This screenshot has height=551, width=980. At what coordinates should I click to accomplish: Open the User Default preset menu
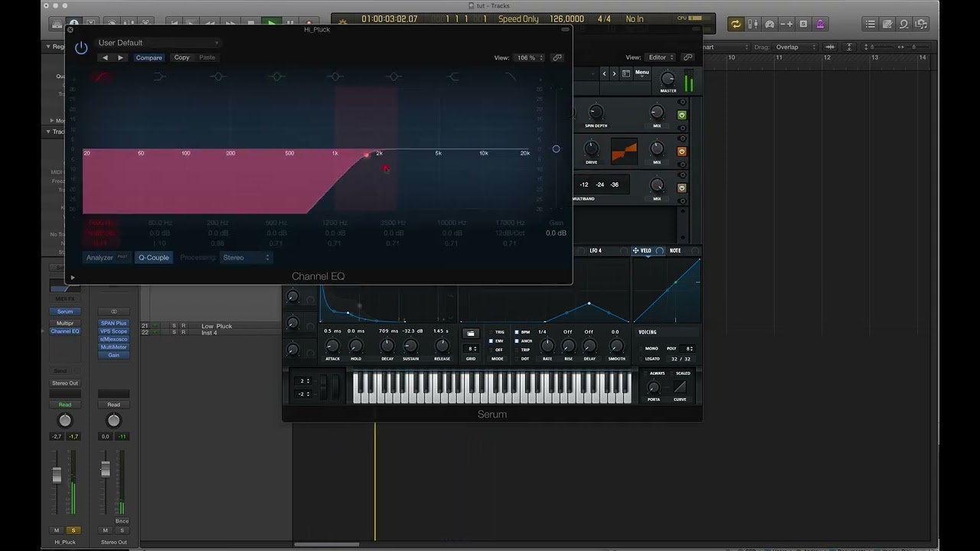158,43
